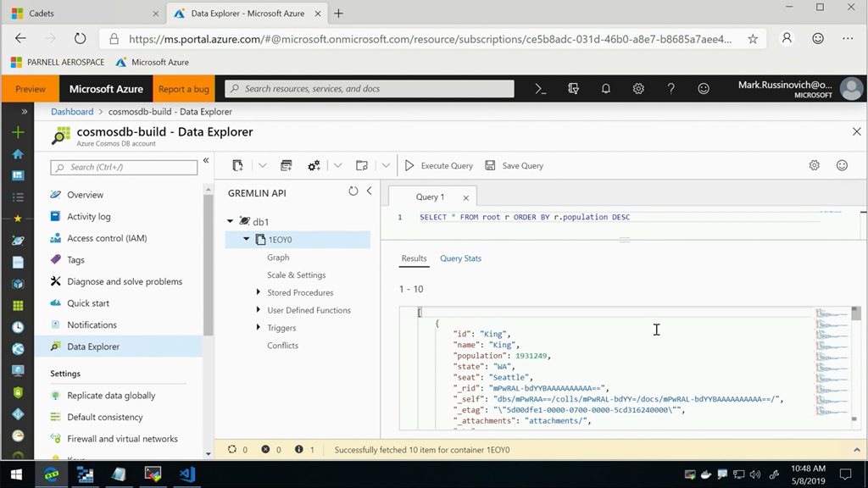Click the Search resources, services, and docs box

(370, 89)
